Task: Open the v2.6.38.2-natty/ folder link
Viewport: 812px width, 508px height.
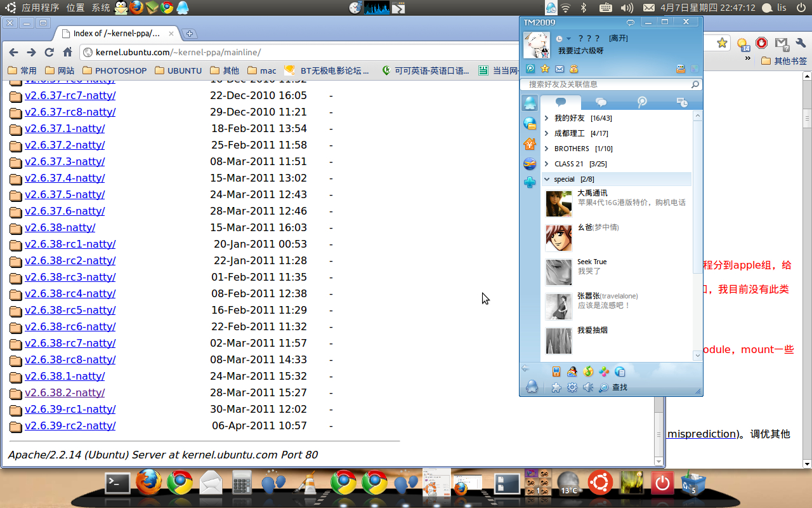Action: (x=65, y=392)
